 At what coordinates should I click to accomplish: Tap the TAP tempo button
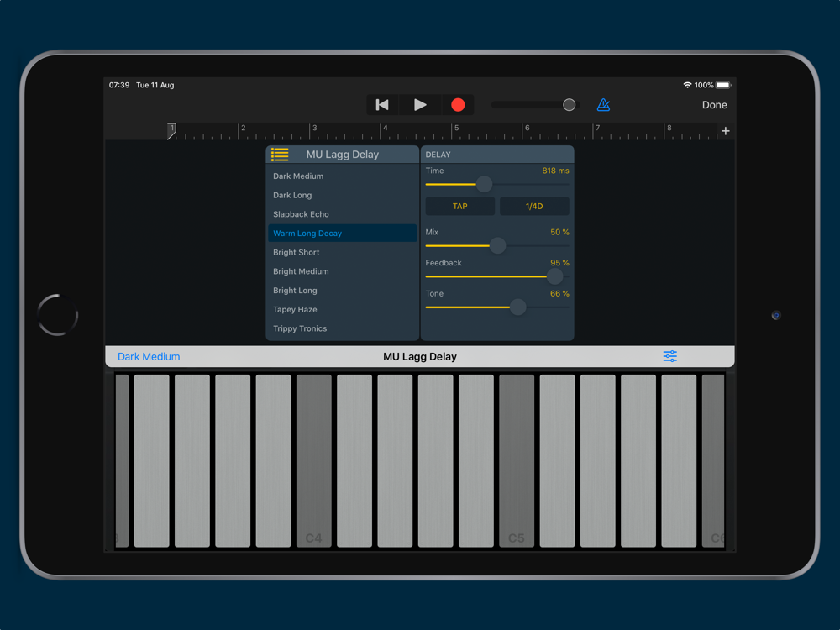(460, 207)
